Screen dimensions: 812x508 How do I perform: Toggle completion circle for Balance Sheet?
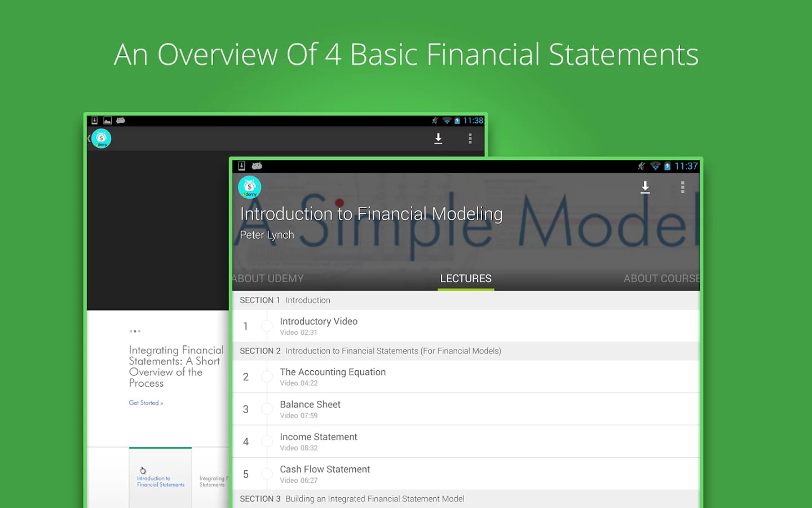267,409
